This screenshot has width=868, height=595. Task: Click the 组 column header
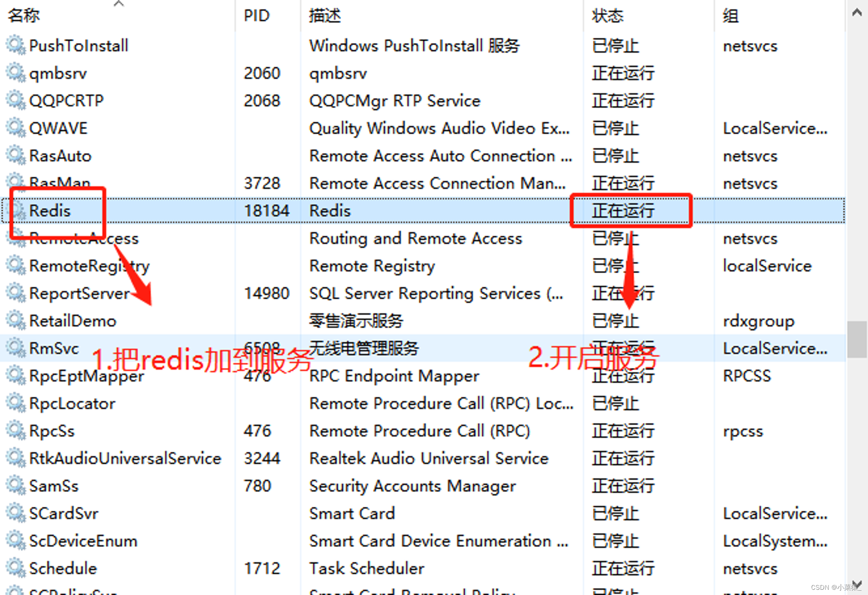[x=730, y=16]
